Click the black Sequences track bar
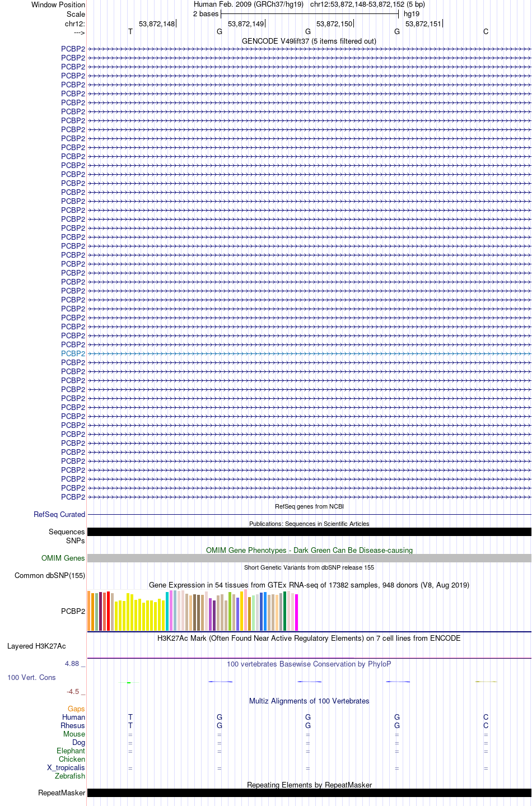This screenshot has width=532, height=806. pyautogui.click(x=309, y=532)
